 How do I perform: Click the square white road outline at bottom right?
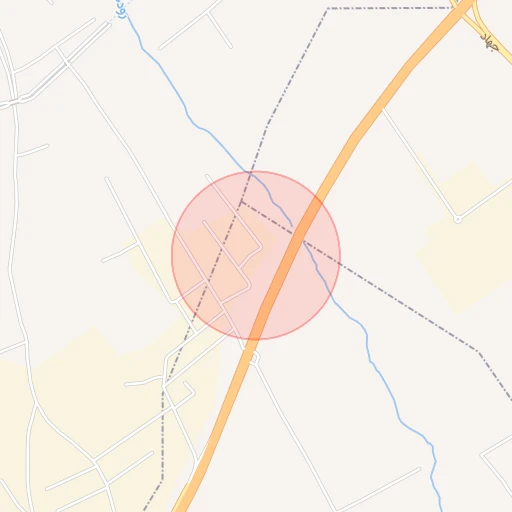click(x=497, y=467)
